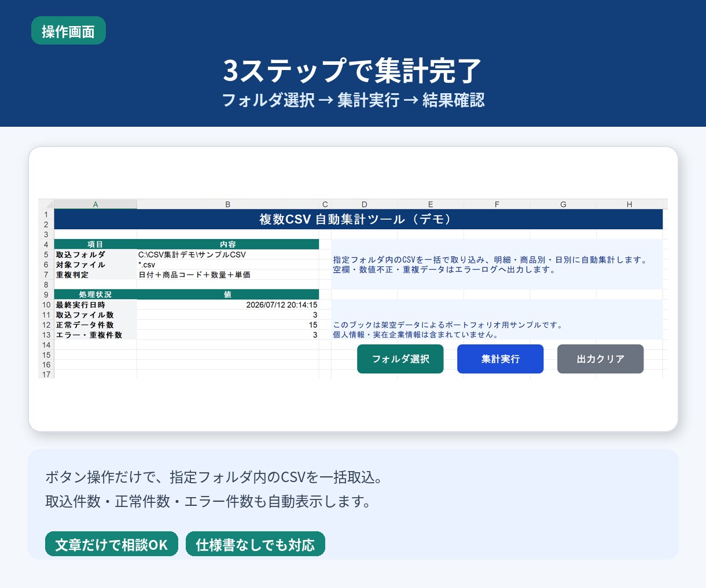Select column H header
The height and width of the screenshot is (588, 706).
(x=630, y=204)
